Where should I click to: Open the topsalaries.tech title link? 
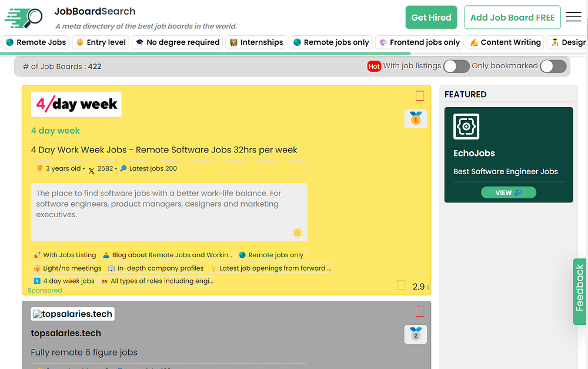point(66,333)
